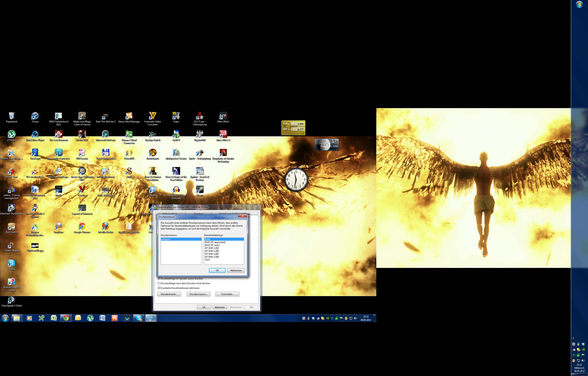Enable 'Druckaufträge nach dem Drucken nicht löschen'

coord(159,283)
